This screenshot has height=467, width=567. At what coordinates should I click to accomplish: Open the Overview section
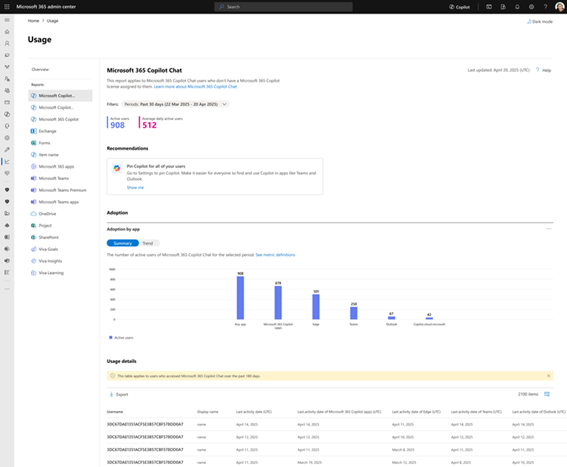tap(40, 69)
